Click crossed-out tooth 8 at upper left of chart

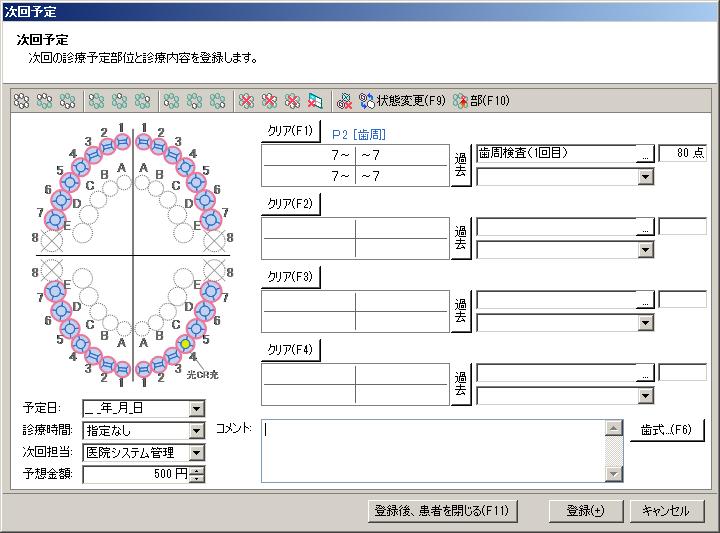[51, 241]
